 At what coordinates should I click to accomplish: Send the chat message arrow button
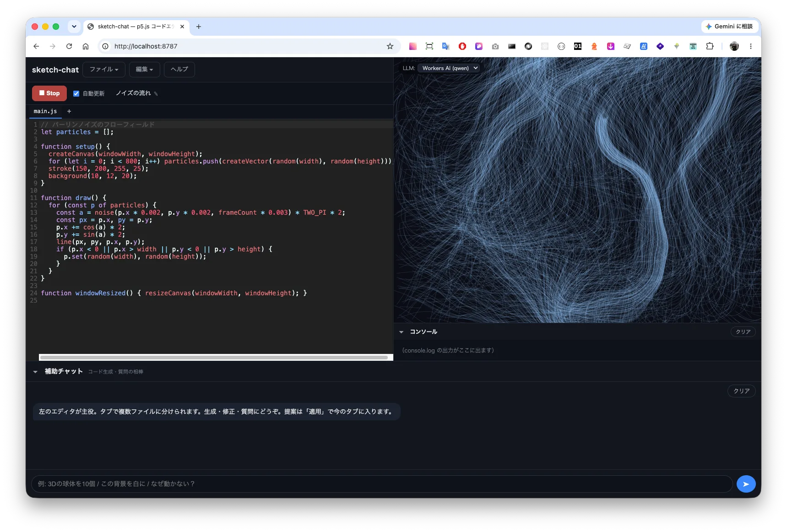coord(746,484)
